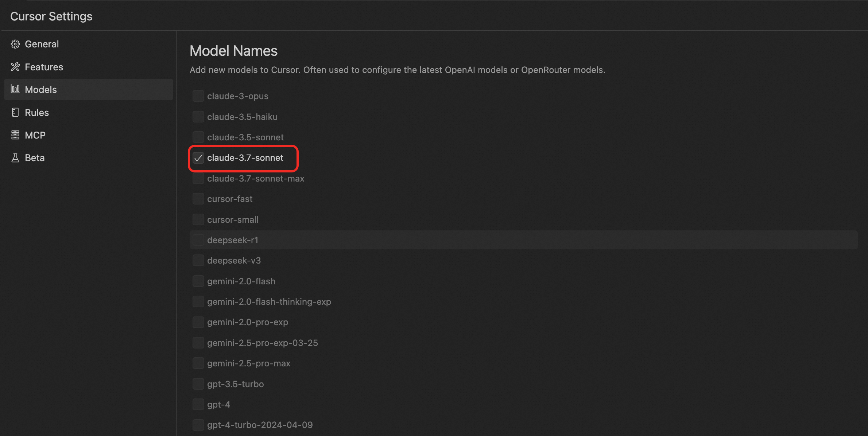This screenshot has height=436, width=868.
Task: Click the gemini-2.0-flash-thinking-exp label
Action: point(269,302)
